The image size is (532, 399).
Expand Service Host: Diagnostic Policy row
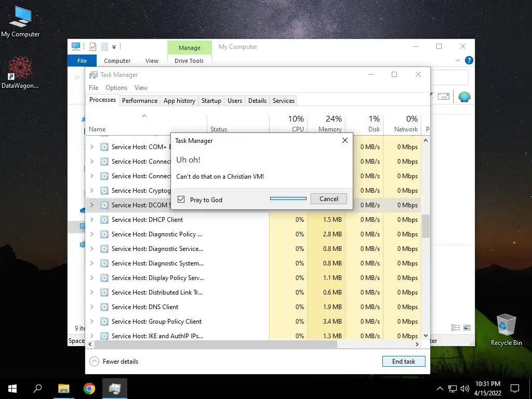point(91,234)
